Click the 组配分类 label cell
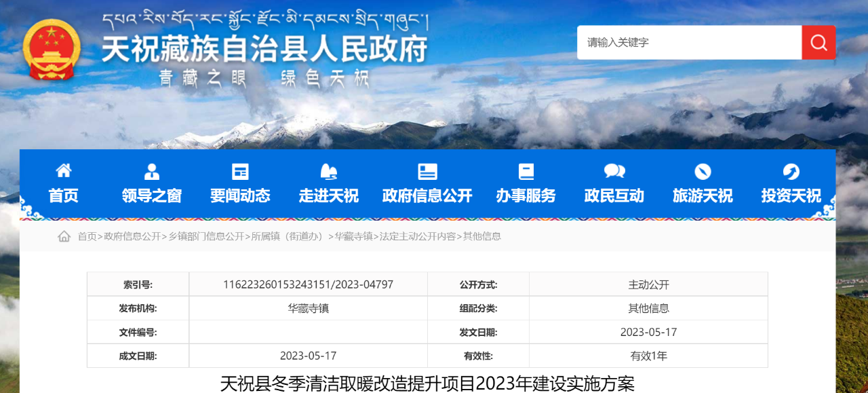868x393 pixels. (478, 308)
